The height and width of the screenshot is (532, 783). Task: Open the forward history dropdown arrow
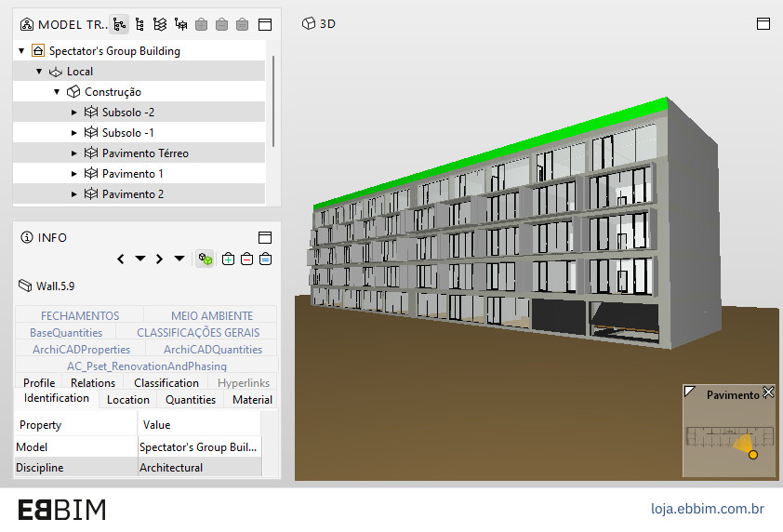point(179,259)
